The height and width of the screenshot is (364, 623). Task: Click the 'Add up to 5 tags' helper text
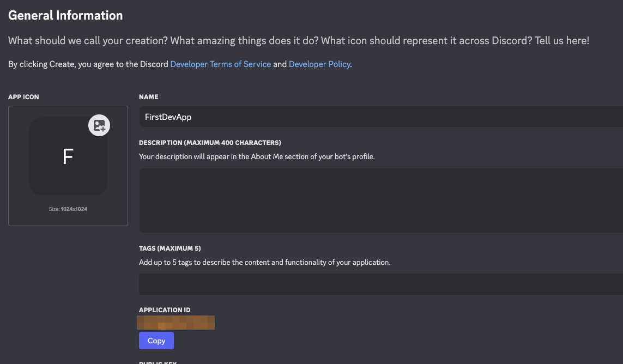pos(264,262)
